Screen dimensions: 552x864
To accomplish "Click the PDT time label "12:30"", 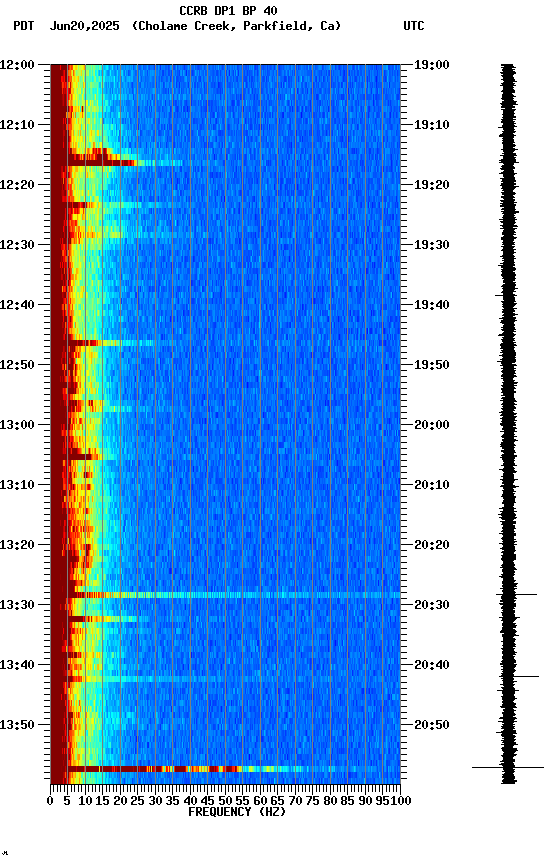I will pos(17,245).
